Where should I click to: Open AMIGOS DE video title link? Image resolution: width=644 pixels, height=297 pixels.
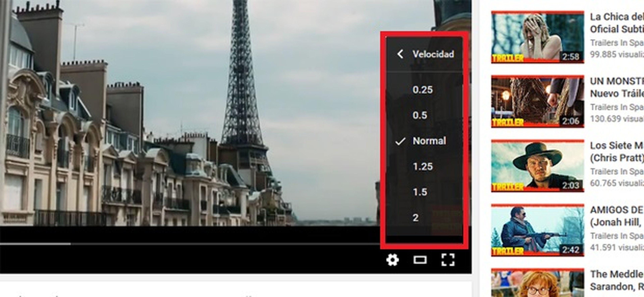[x=617, y=216]
